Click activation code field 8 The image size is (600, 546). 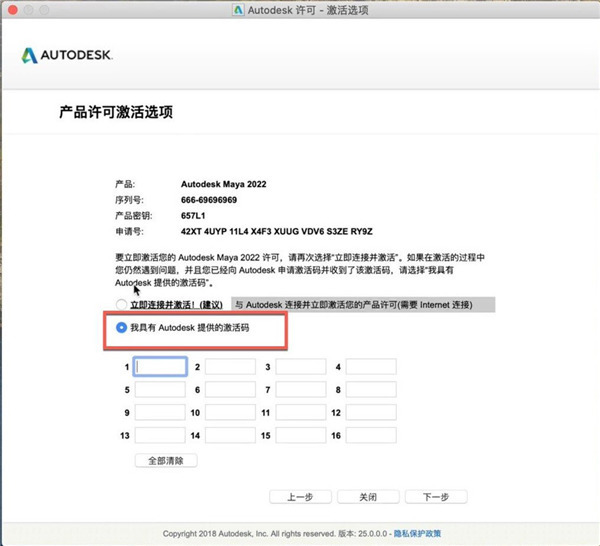(371, 390)
